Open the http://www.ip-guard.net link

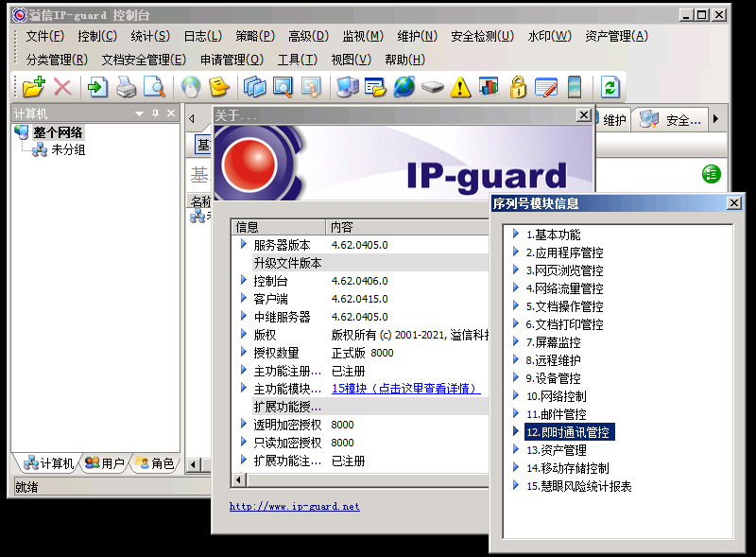(x=295, y=506)
